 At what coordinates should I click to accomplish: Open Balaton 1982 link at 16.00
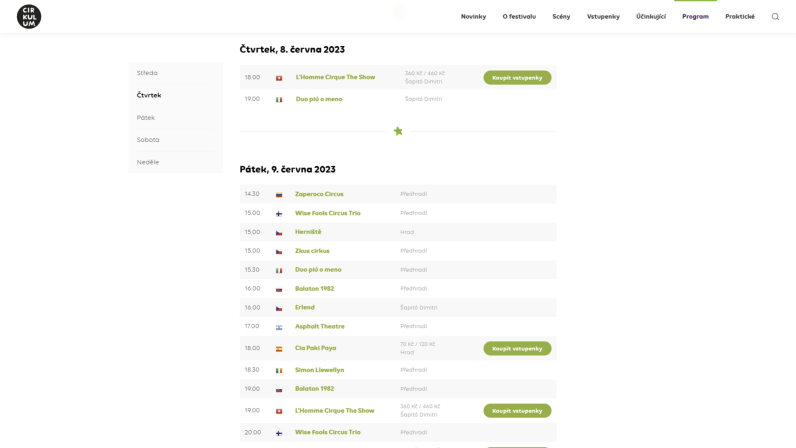[x=314, y=289]
